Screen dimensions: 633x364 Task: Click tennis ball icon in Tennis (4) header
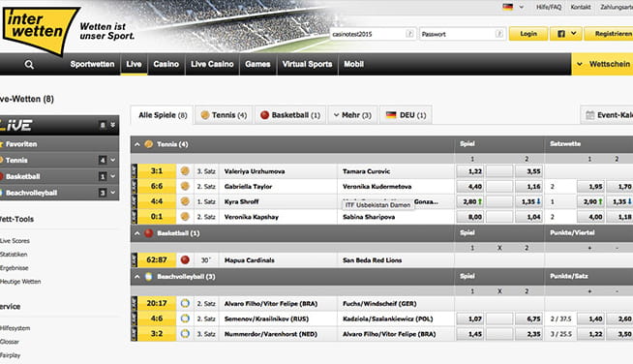tap(148, 144)
